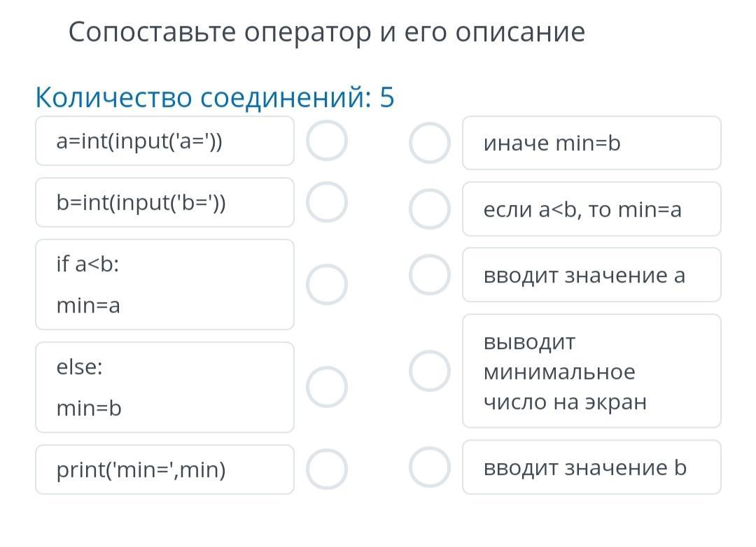Select the 'if a<b: min=a' operator card
The width and height of the screenshot is (756, 547).
tap(164, 285)
